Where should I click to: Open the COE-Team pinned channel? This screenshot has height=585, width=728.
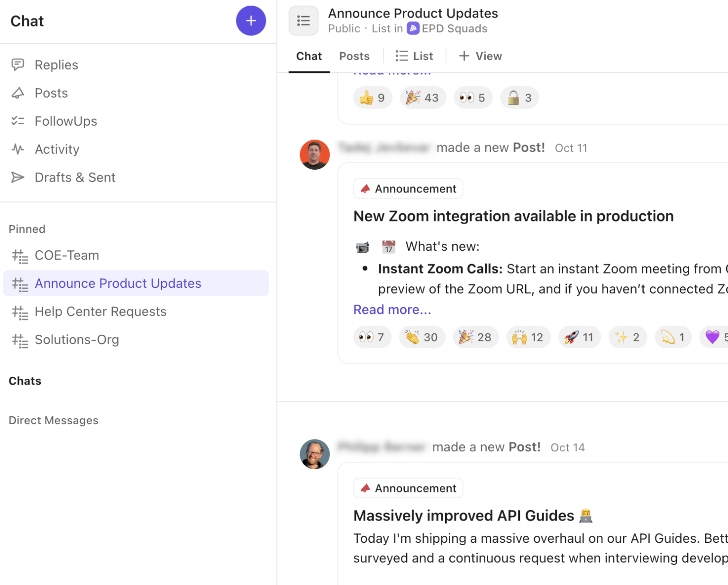pyautogui.click(x=67, y=256)
